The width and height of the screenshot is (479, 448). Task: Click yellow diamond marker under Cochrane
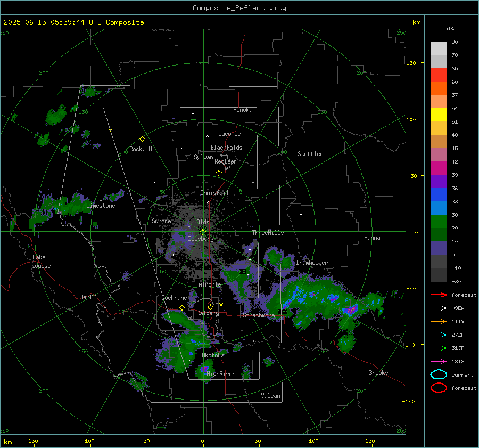(183, 307)
